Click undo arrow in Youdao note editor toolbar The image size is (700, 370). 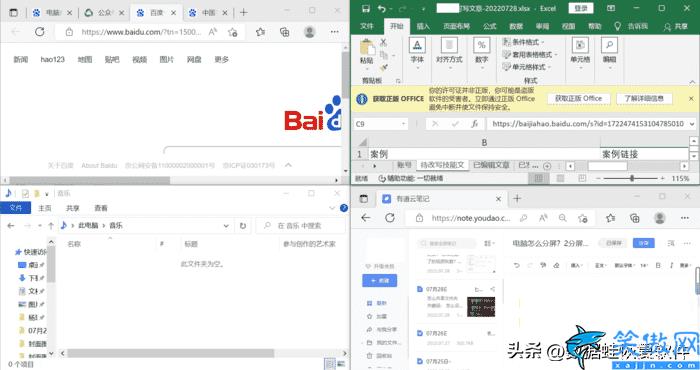517,265
